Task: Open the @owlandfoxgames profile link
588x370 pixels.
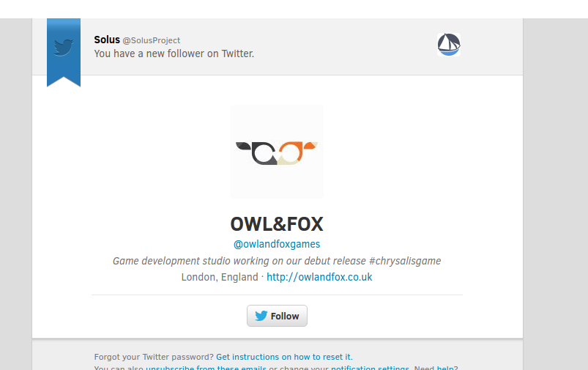Action: pyautogui.click(x=277, y=244)
